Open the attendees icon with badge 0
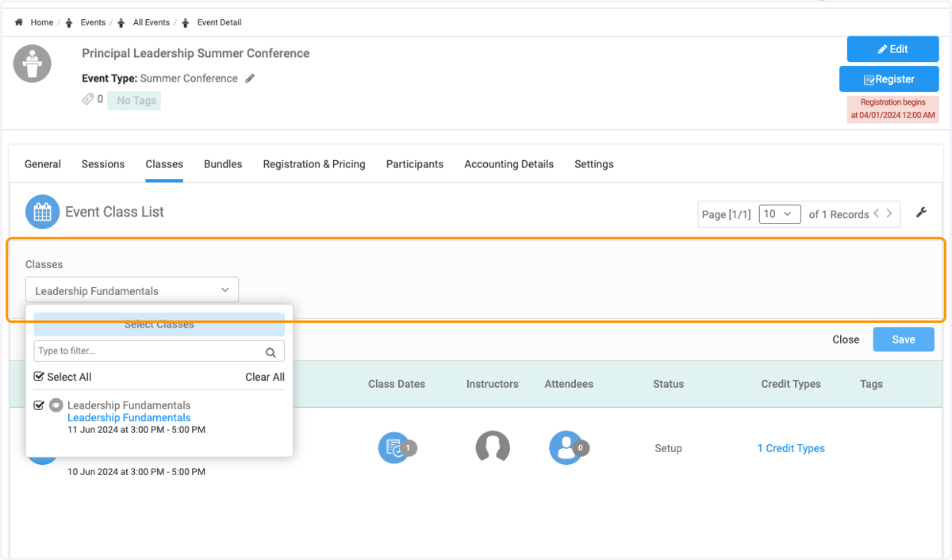The width and height of the screenshot is (952, 560). (567, 448)
